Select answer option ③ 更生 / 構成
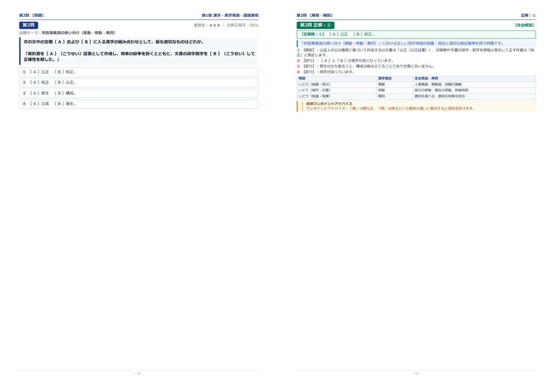The height and width of the screenshot is (392, 555). (x=139, y=93)
